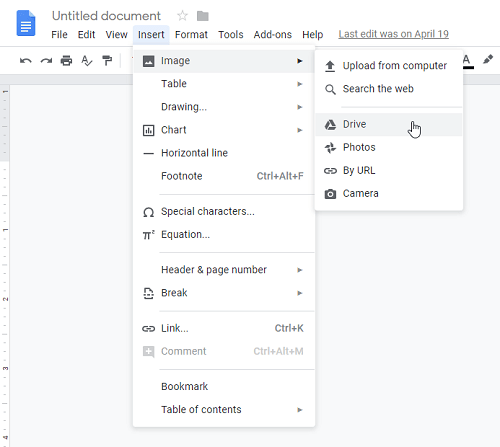The image size is (500, 447).
Task: Open the Help menu
Action: pyautogui.click(x=312, y=34)
